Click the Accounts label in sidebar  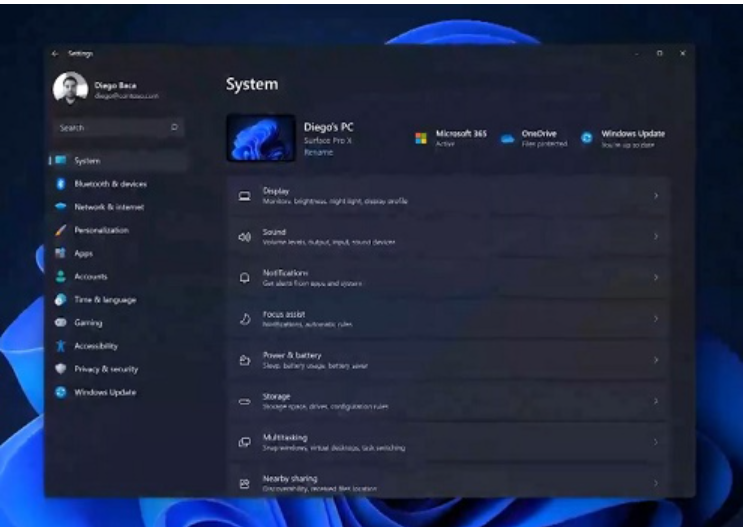[91, 276]
